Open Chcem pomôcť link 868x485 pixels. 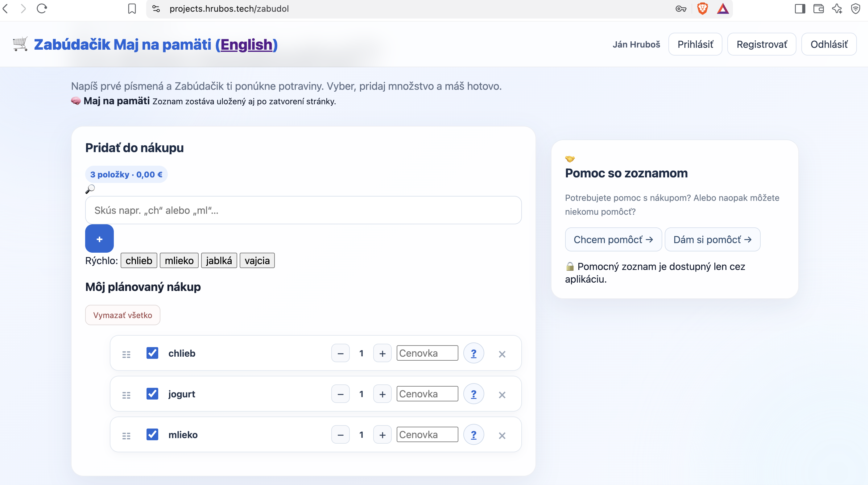pos(614,240)
